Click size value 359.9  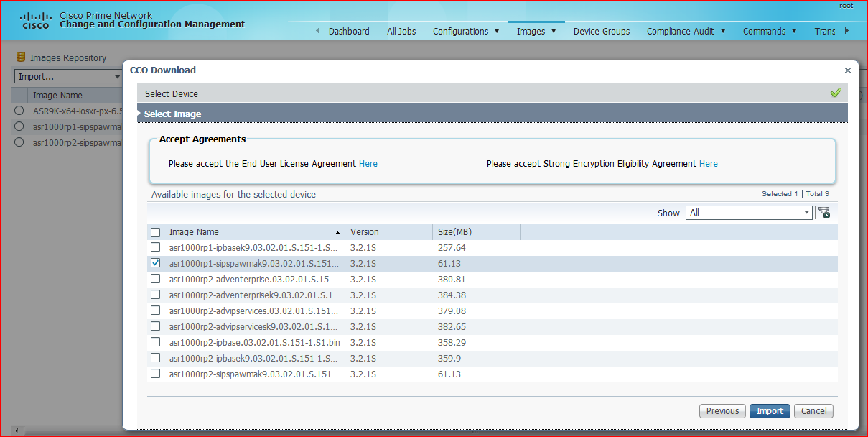pyautogui.click(x=449, y=358)
